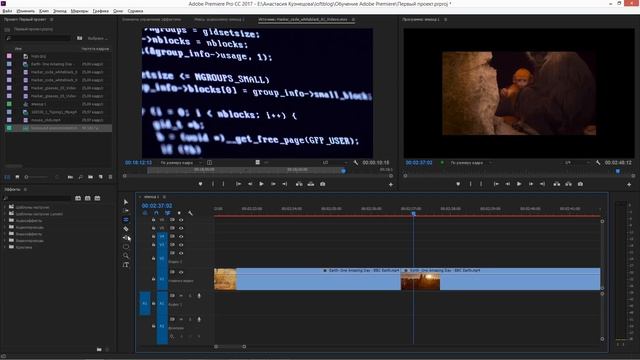Toggle Snap in timeline header
640x360 pixels.
click(156, 213)
